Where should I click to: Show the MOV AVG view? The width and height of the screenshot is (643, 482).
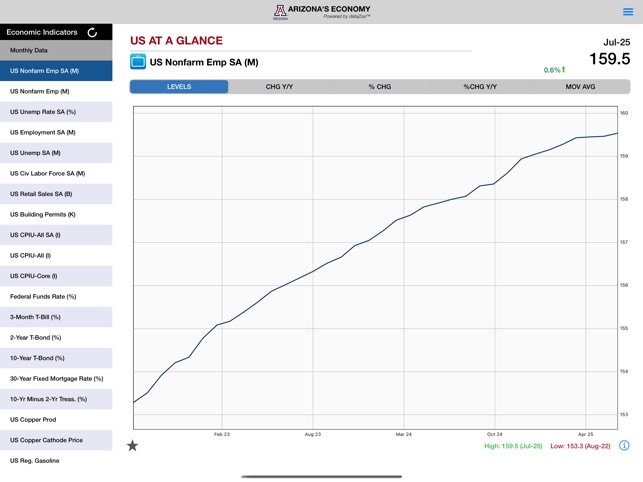tap(580, 87)
